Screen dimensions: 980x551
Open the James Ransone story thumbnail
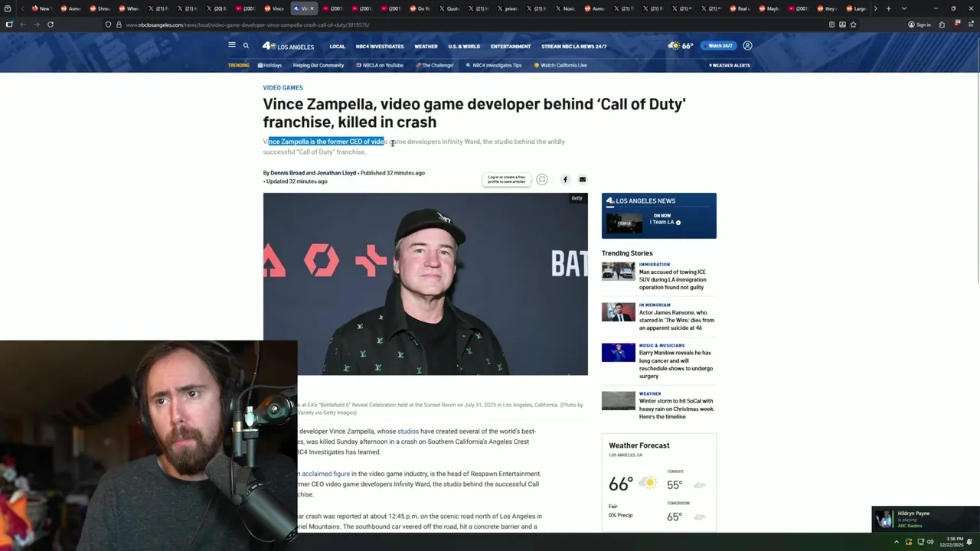(x=619, y=312)
